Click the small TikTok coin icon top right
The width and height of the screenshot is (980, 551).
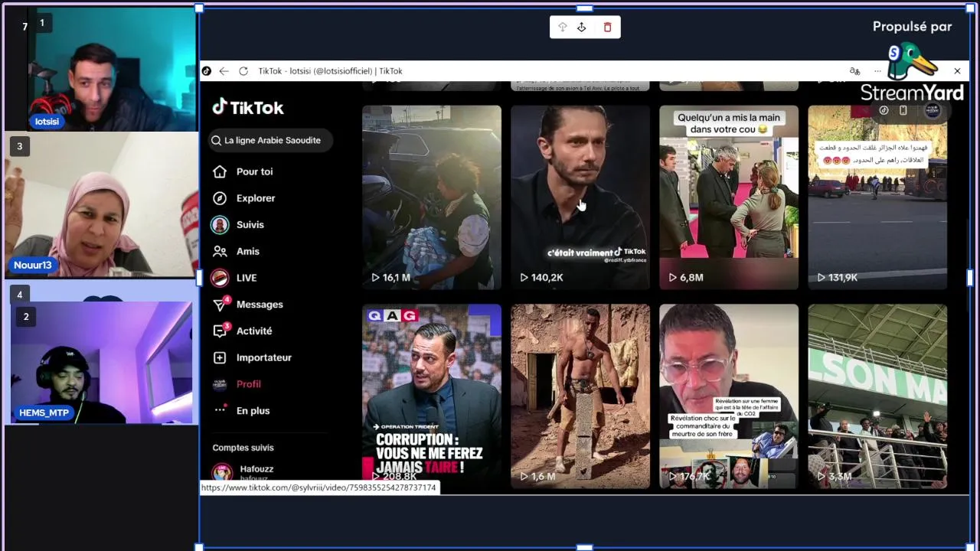pyautogui.click(x=884, y=110)
